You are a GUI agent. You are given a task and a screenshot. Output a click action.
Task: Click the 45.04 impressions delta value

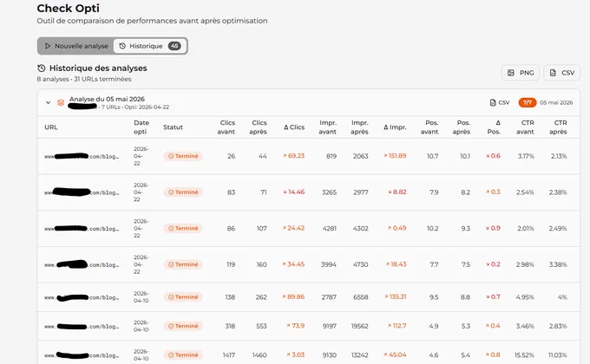pos(395,354)
